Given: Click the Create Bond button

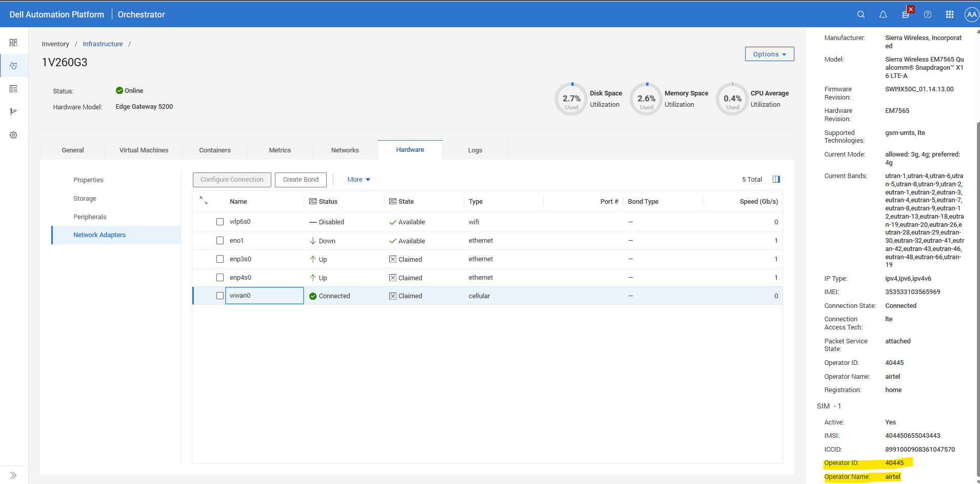Looking at the screenshot, I should (301, 180).
